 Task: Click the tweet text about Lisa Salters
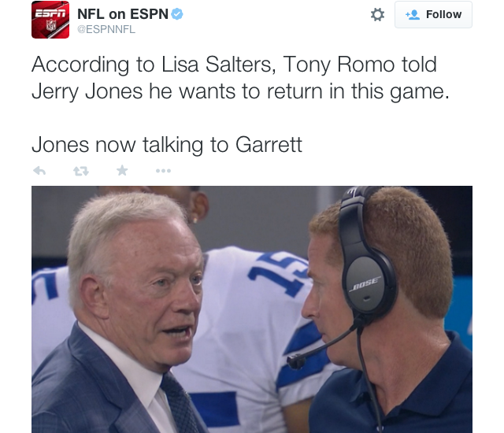coord(240,78)
